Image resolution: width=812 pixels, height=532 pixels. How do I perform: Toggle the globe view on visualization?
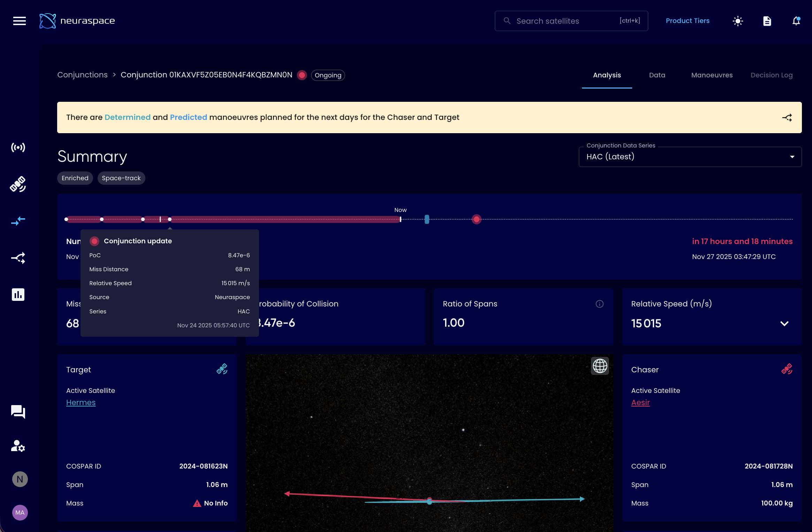(600, 366)
